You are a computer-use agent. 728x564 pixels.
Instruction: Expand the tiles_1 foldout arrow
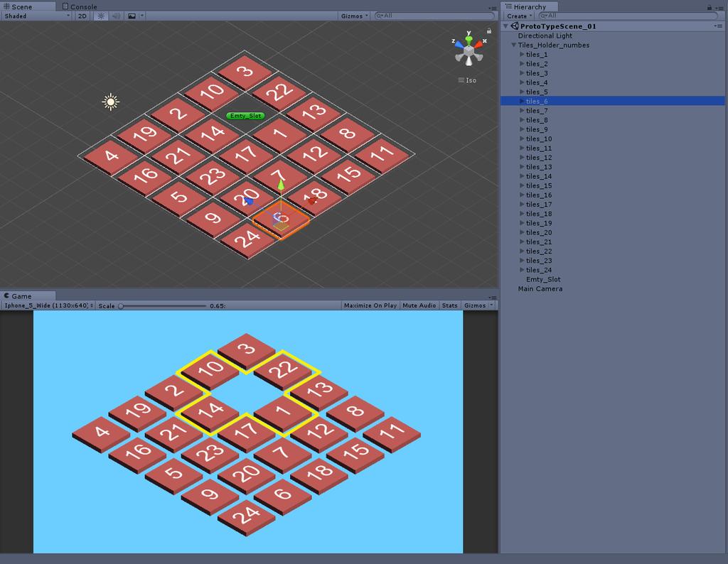[x=522, y=54]
